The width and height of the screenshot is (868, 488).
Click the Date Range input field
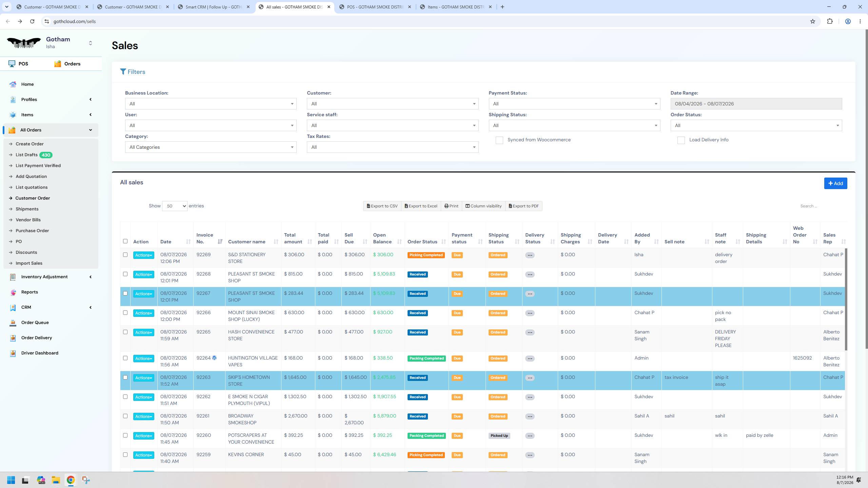[756, 104]
